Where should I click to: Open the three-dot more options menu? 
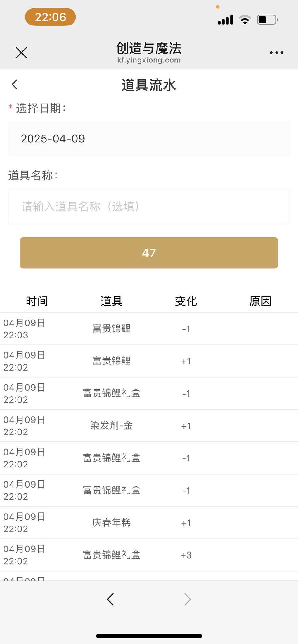[x=276, y=53]
